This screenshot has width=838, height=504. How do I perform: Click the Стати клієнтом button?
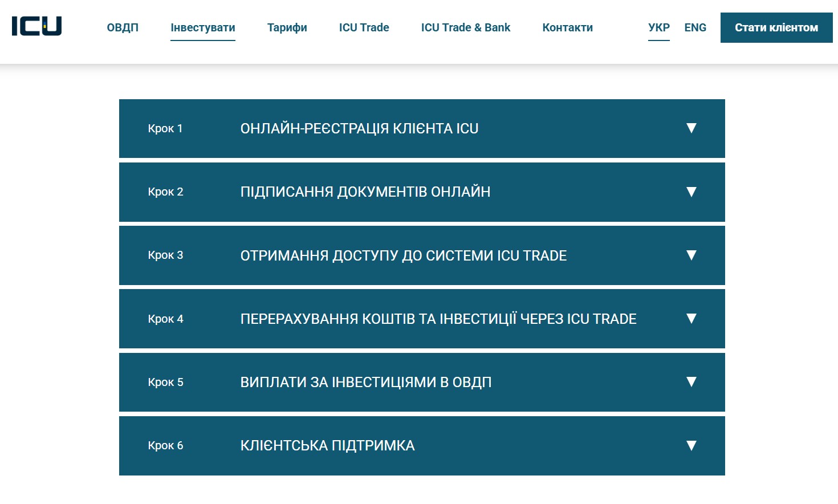[x=776, y=27]
